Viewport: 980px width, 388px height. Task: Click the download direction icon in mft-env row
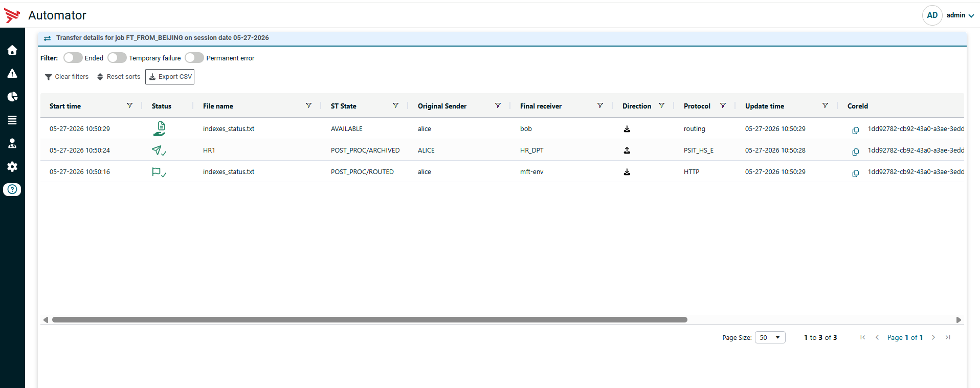coord(627,172)
